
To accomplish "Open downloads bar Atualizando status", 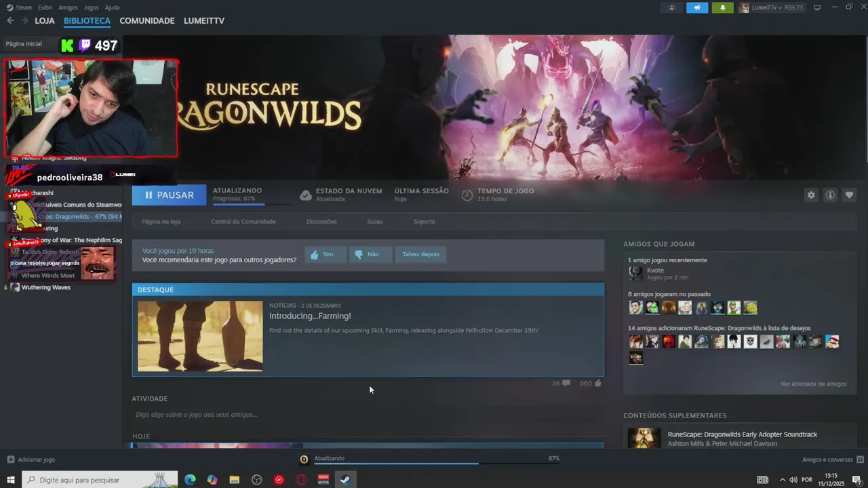I will click(x=329, y=459).
